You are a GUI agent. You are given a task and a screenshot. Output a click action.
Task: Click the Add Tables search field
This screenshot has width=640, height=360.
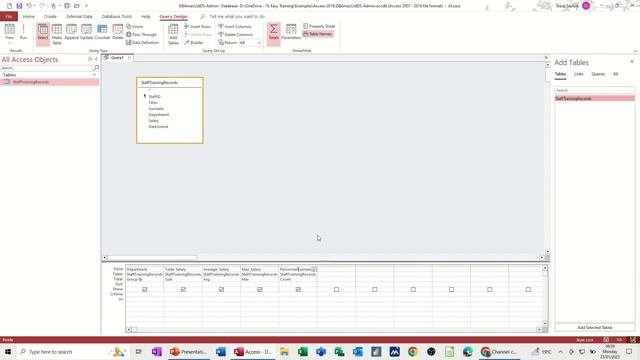[594, 90]
